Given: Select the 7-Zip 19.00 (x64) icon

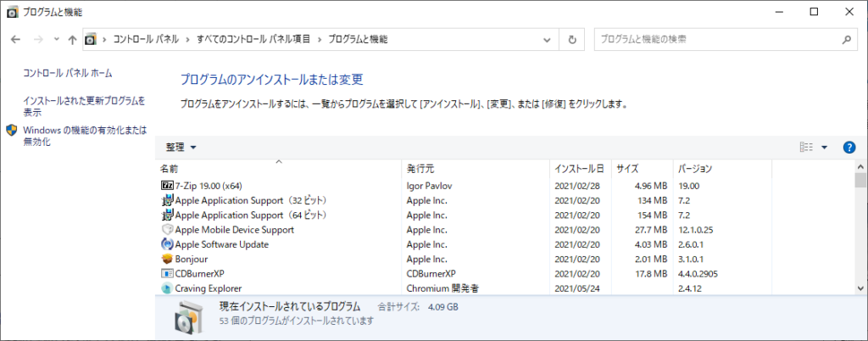Looking at the screenshot, I should coord(167,186).
